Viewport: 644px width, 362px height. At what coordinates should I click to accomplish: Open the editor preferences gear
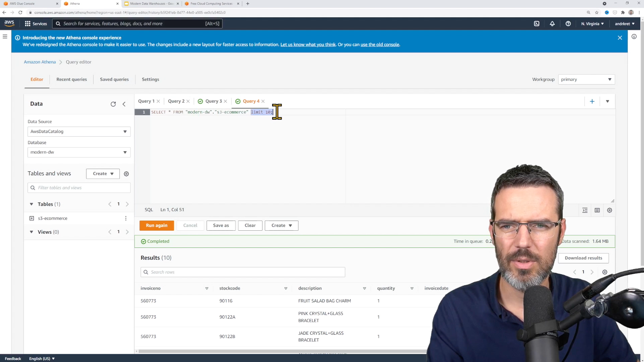609,210
